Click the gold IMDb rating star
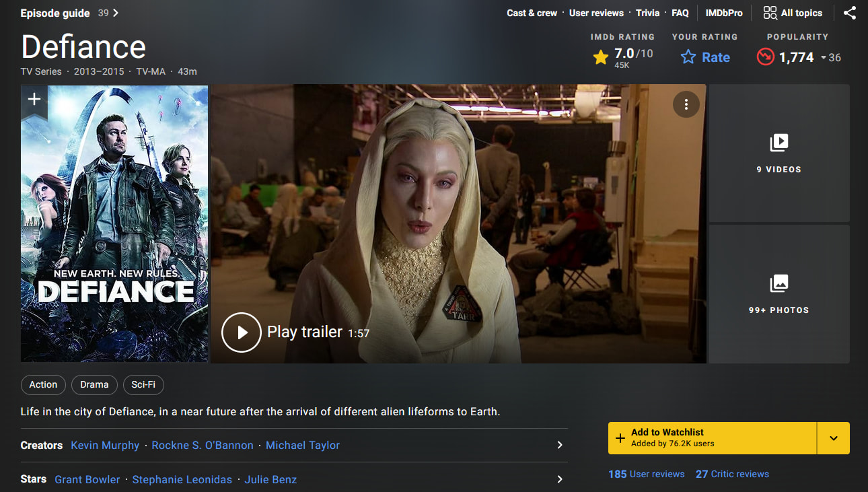The width and height of the screenshot is (868, 492). pos(601,58)
